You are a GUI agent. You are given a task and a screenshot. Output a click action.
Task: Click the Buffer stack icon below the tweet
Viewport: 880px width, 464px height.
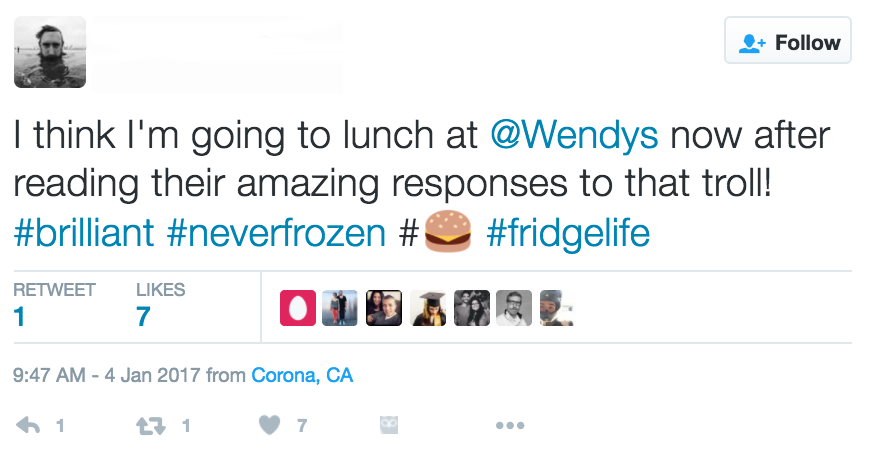pyautogui.click(x=389, y=425)
